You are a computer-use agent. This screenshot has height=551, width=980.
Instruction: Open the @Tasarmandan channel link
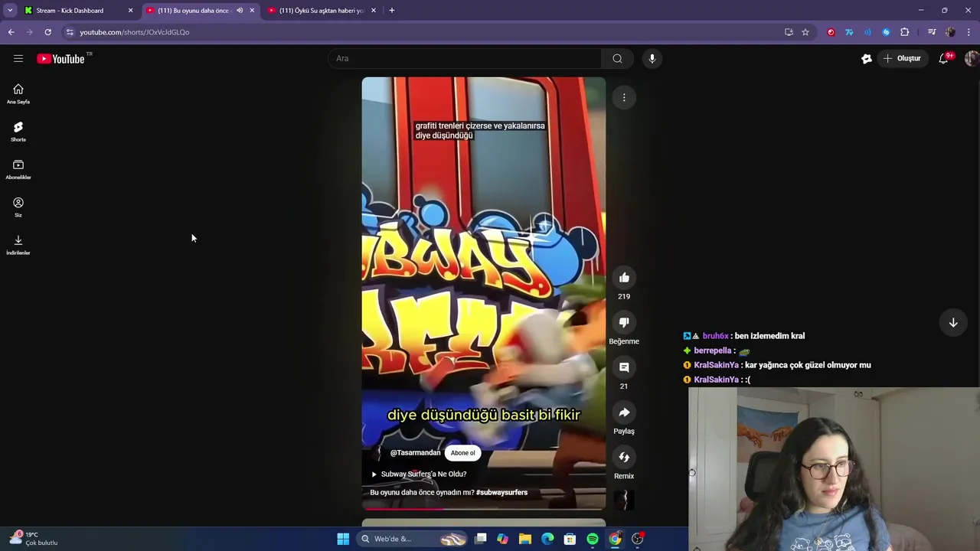coord(415,453)
